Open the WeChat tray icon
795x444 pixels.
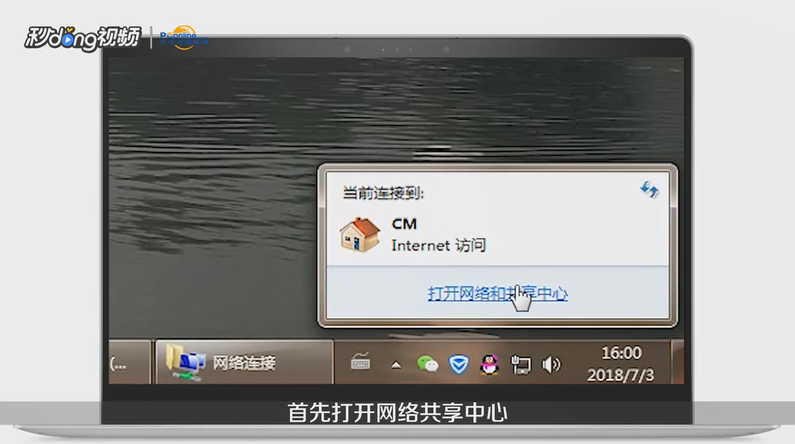427,364
